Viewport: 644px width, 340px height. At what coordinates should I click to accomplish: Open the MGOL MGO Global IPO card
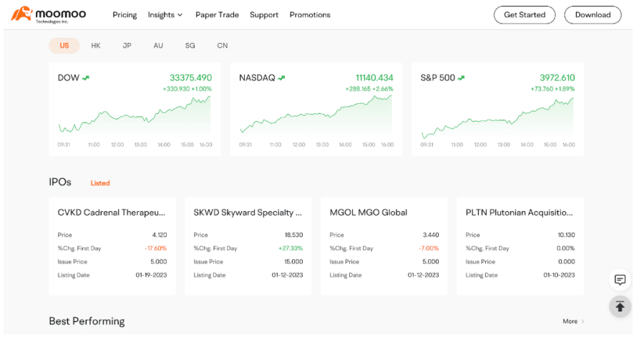click(384, 246)
